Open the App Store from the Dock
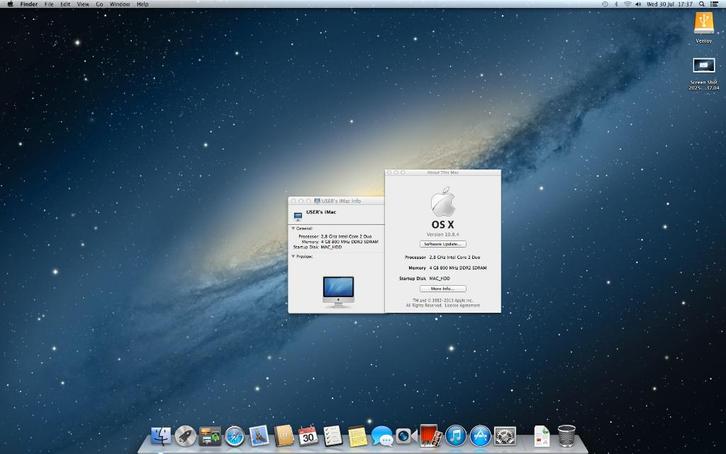The width and height of the screenshot is (726, 454). coord(480,436)
